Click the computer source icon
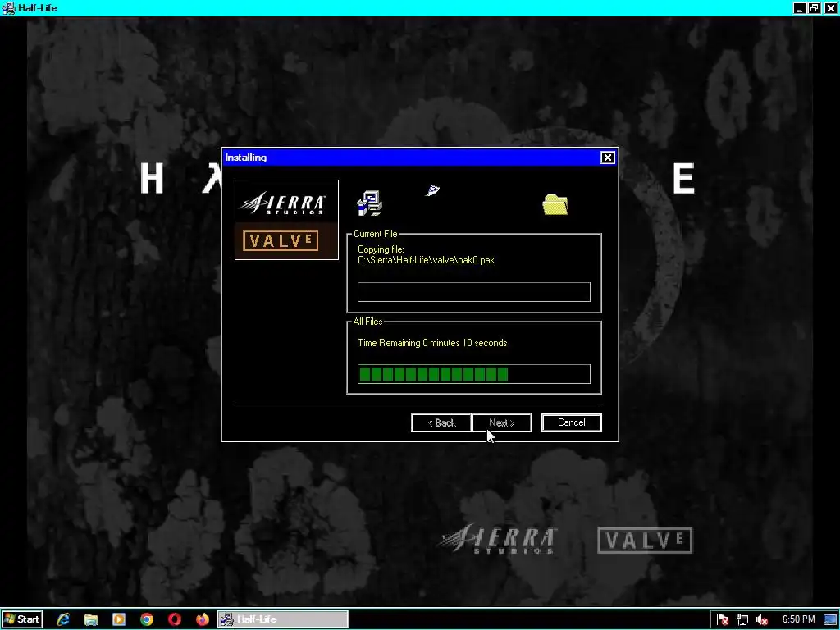Screen dimensions: 840x630 pos(369,203)
